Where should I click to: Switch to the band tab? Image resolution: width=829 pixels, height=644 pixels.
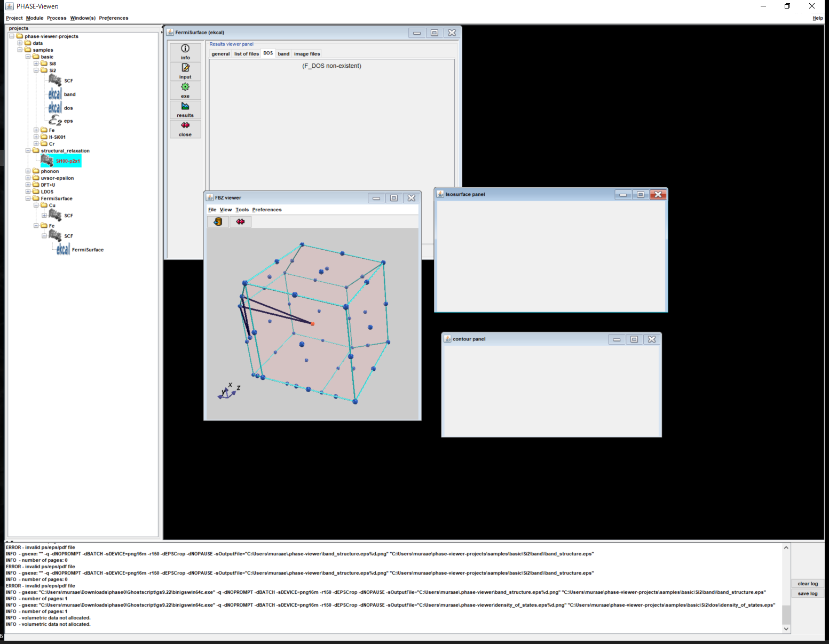pyautogui.click(x=283, y=54)
